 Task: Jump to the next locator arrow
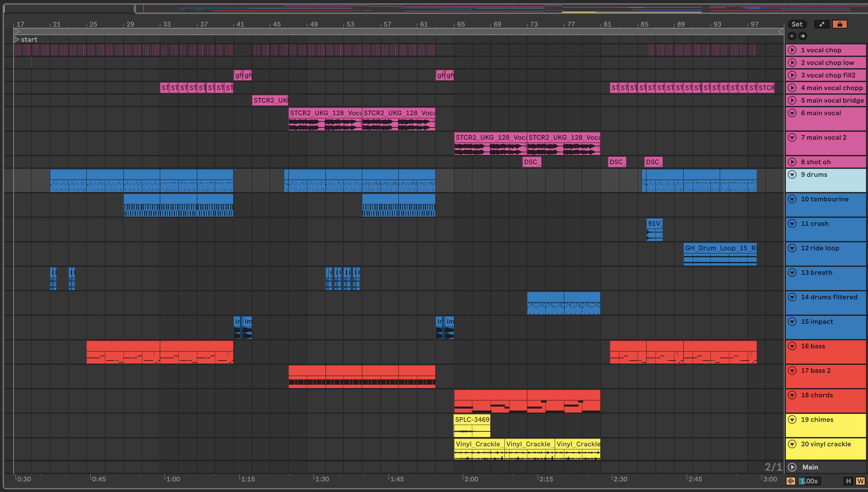[803, 36]
